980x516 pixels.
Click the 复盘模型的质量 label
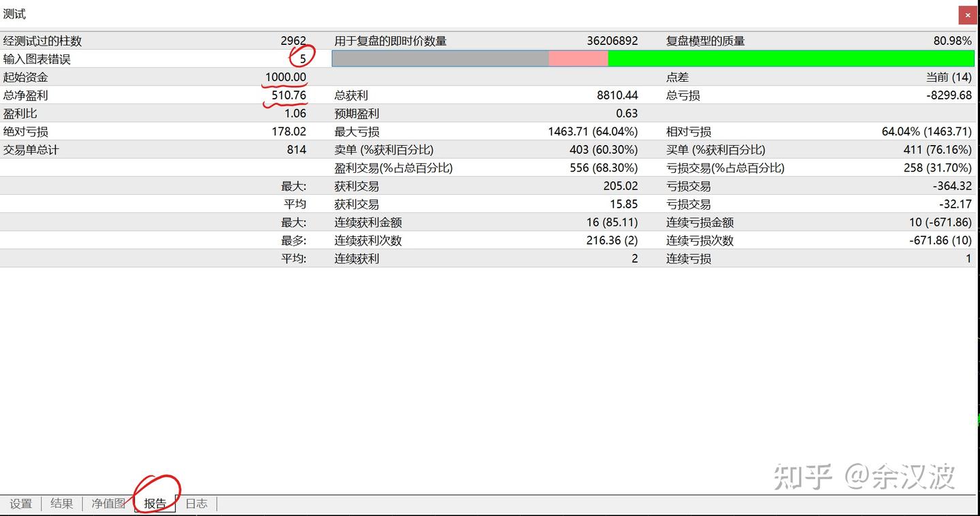[x=705, y=41]
